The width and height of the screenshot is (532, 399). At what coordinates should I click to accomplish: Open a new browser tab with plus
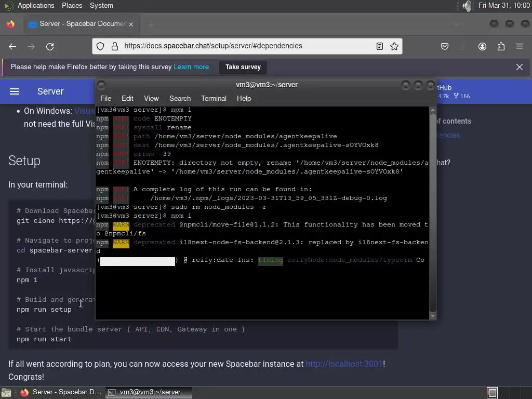pyautogui.click(x=151, y=24)
